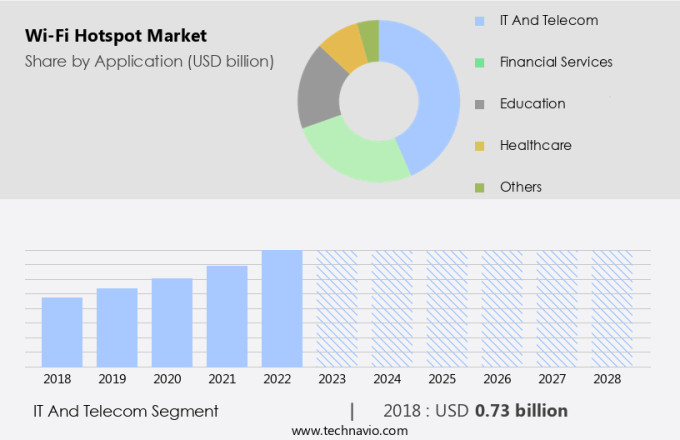Viewport: 680px width, 440px height.
Task: Click the blue IT And Telecom legend swatch
Action: click(x=480, y=20)
